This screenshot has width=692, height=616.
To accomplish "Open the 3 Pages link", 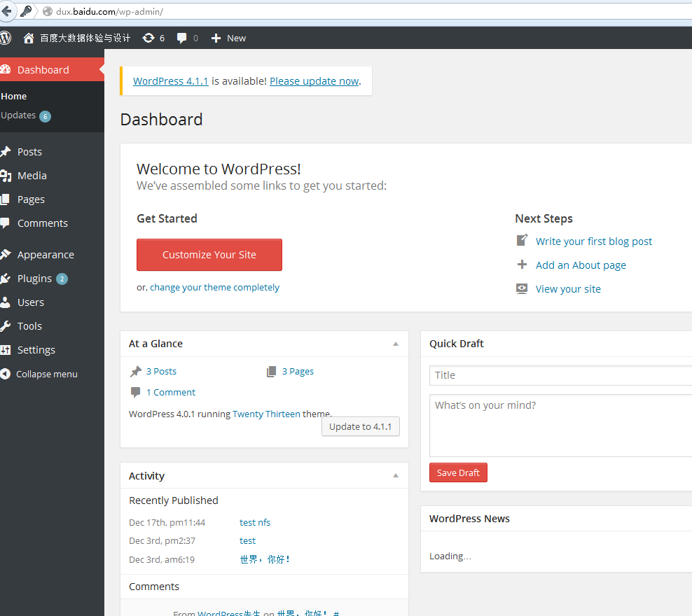I will point(298,371).
